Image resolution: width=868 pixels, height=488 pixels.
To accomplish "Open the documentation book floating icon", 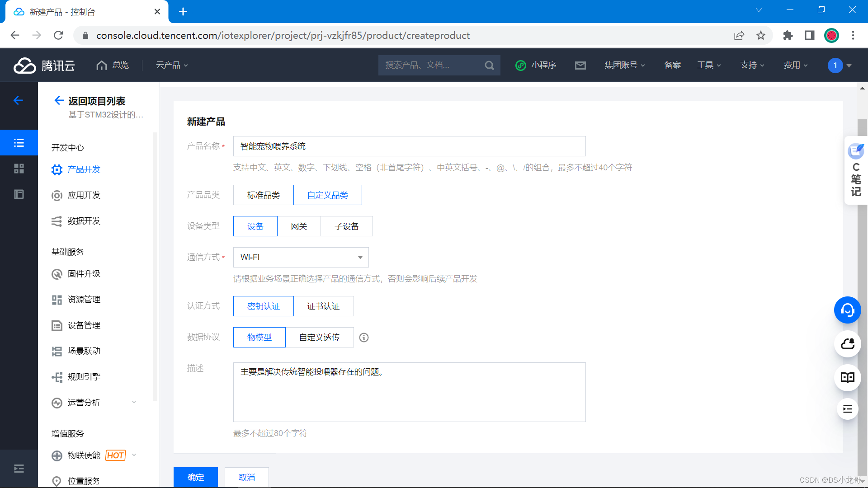I will click(x=847, y=378).
